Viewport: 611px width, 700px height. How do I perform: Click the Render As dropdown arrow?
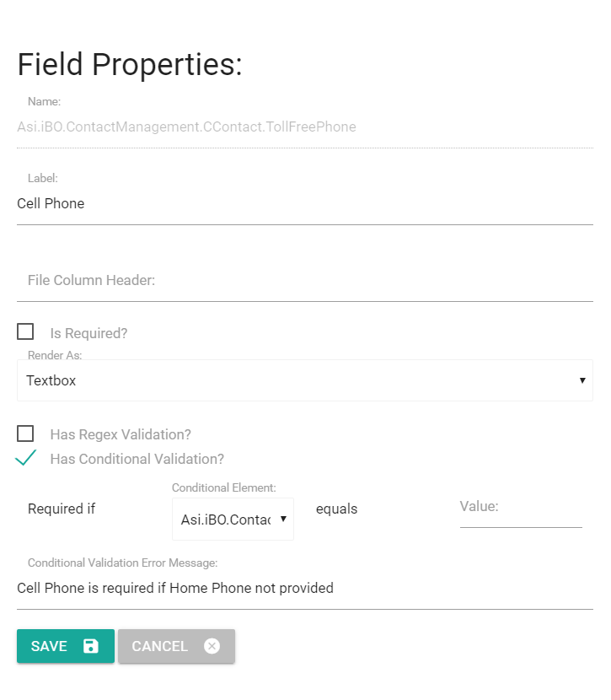[582, 380]
